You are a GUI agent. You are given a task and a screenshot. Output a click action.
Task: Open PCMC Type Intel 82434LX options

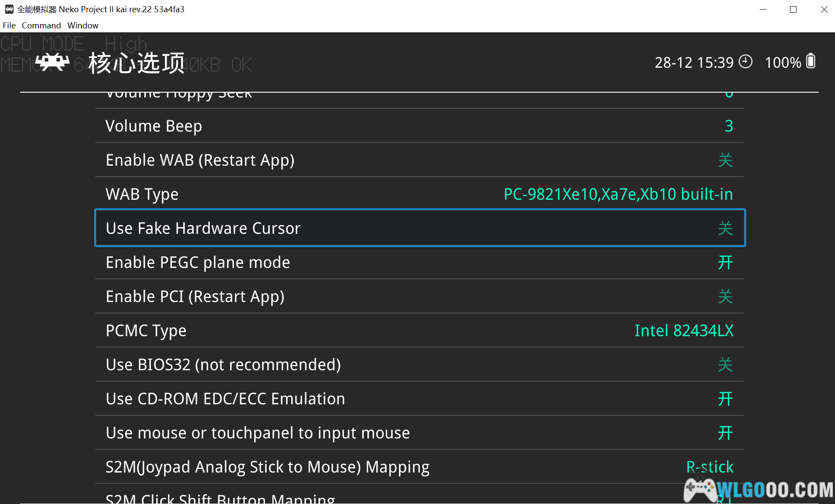tap(419, 330)
